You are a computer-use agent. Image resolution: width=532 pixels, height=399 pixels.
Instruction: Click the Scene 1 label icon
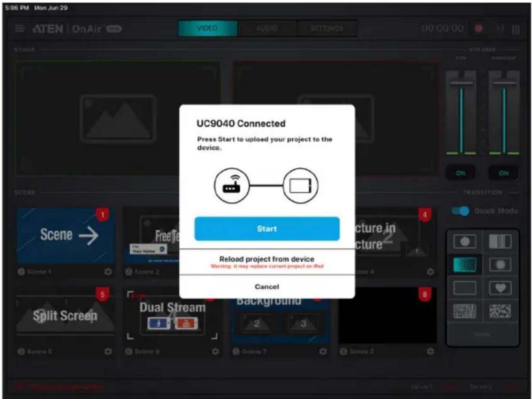tap(21, 272)
